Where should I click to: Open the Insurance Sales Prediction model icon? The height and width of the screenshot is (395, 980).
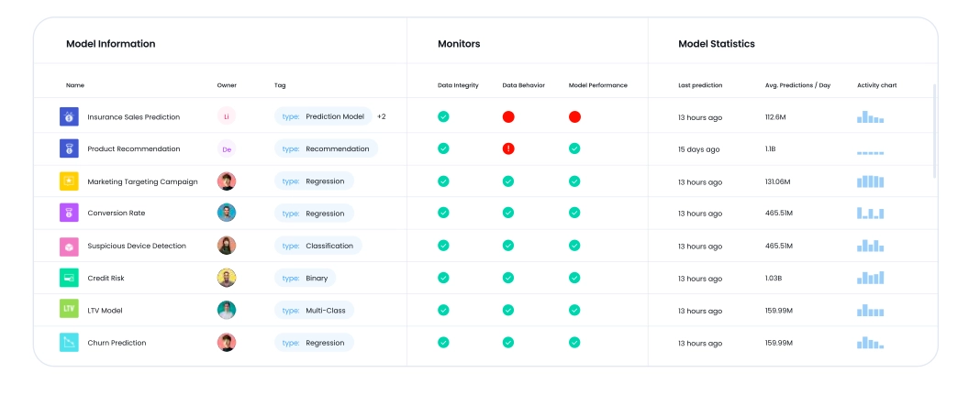(69, 116)
